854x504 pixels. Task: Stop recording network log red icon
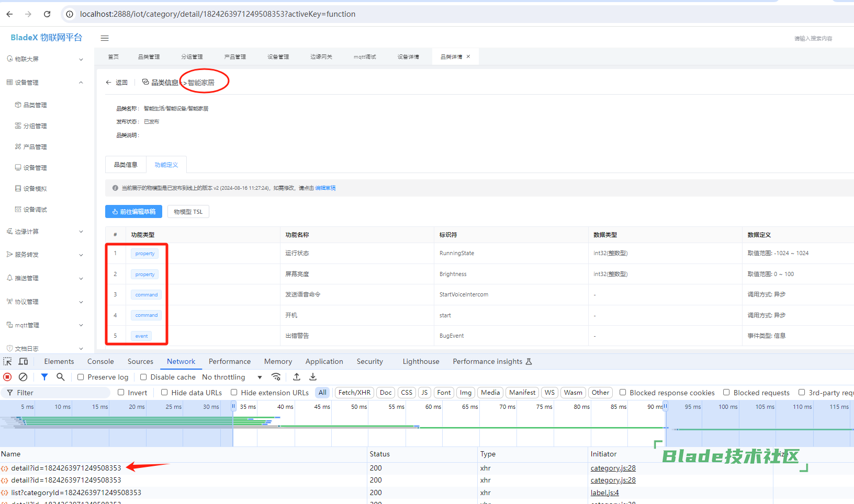coord(7,377)
